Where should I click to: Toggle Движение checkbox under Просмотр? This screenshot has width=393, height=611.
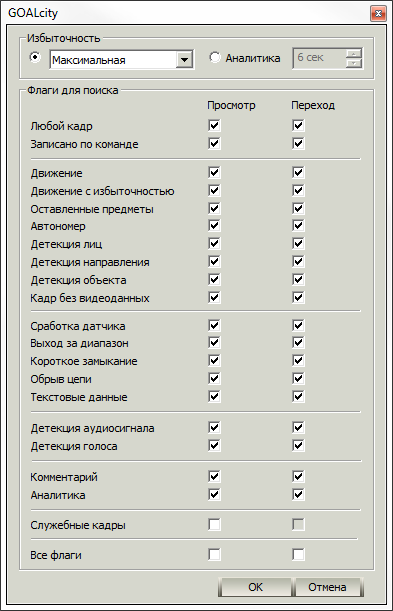coord(214,172)
